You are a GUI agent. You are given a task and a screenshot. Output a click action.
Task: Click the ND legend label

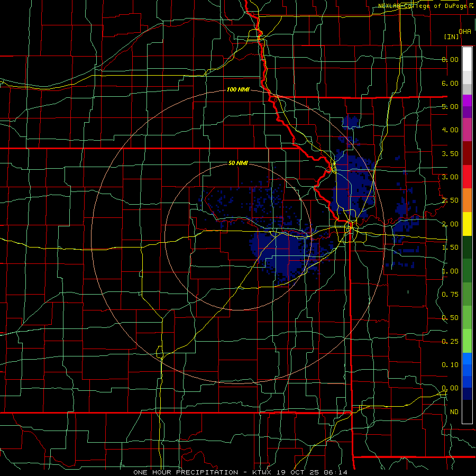(x=454, y=412)
